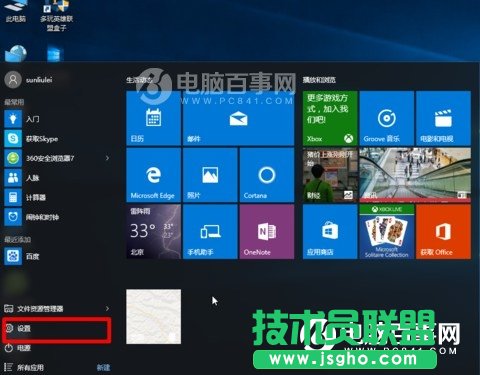Open 获取Skype in the most used list

[x=57, y=138]
